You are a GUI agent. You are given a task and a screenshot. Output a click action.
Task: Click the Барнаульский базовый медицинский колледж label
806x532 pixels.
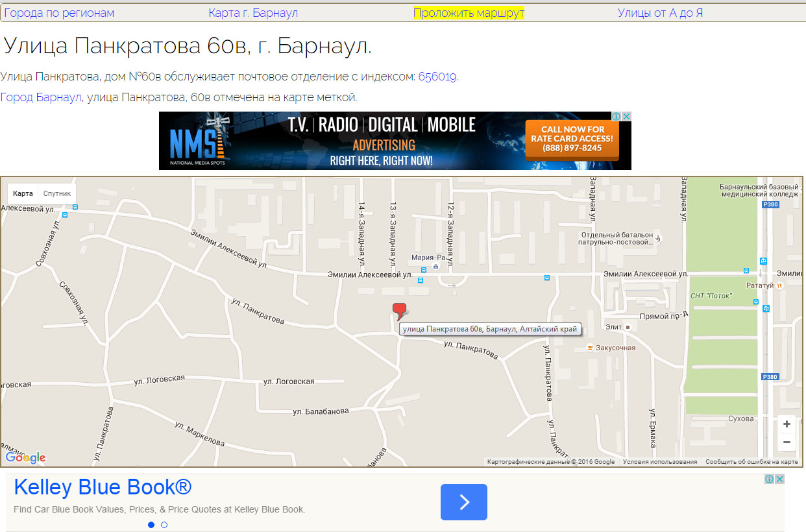[758, 190]
